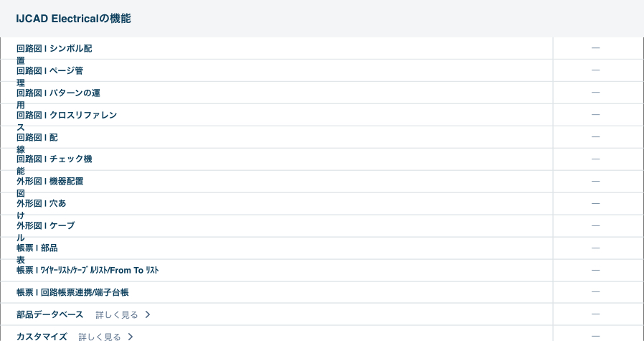The height and width of the screenshot is (341, 644).
Task: Click the dash mark in シンボル配置 row
Action: 595,49
